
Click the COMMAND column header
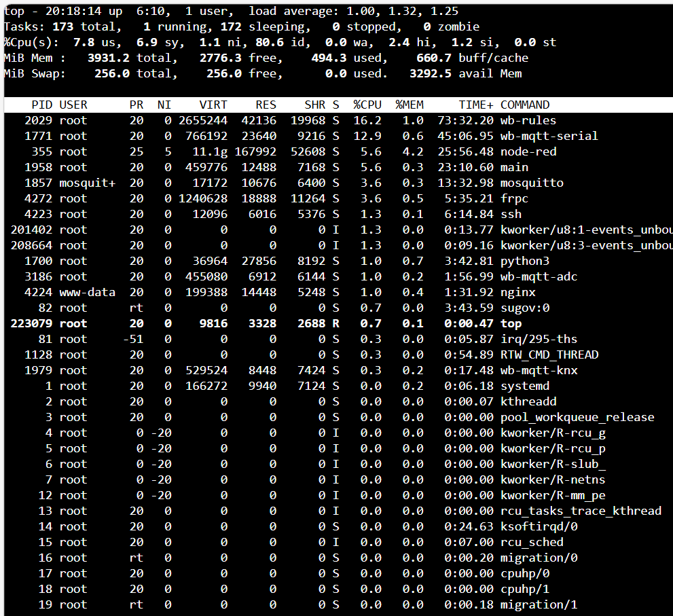(x=525, y=105)
